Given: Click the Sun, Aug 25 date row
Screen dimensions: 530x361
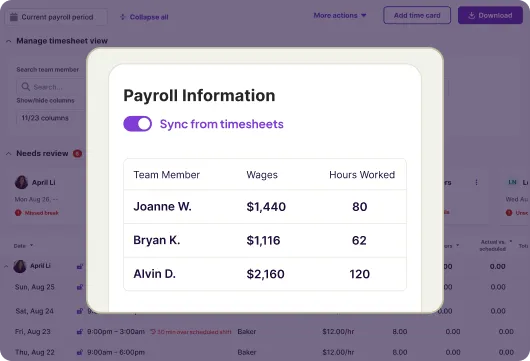Looking at the screenshot, I should coord(34,287).
